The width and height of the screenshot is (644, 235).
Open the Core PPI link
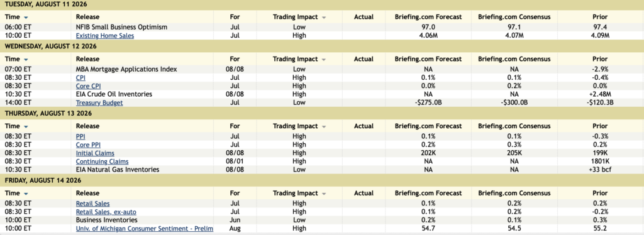point(88,145)
